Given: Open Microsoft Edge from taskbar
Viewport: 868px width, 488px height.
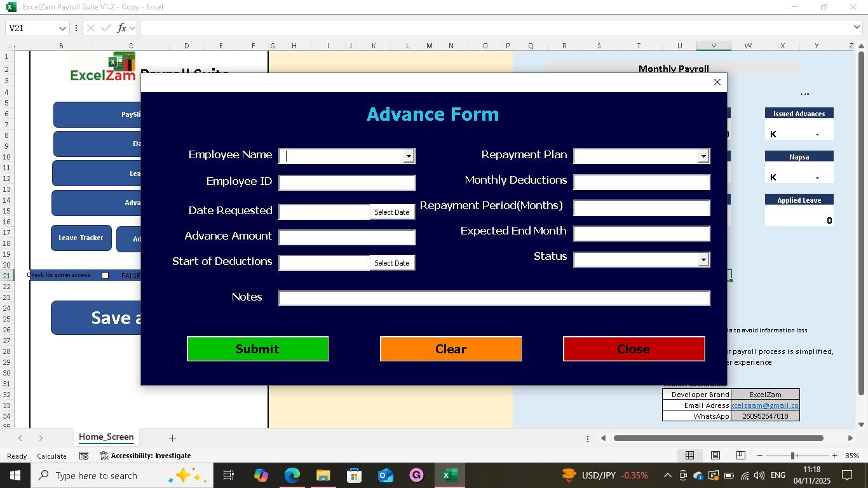Looking at the screenshot, I should point(292,475).
